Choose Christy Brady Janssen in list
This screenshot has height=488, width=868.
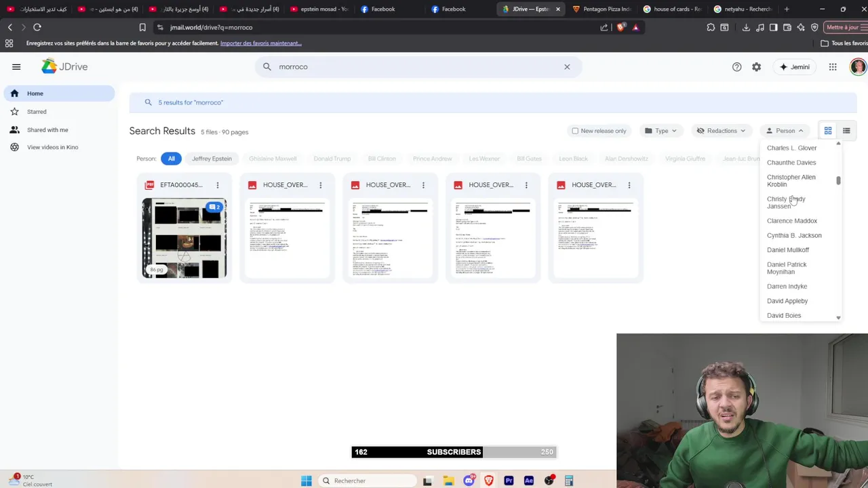point(787,203)
